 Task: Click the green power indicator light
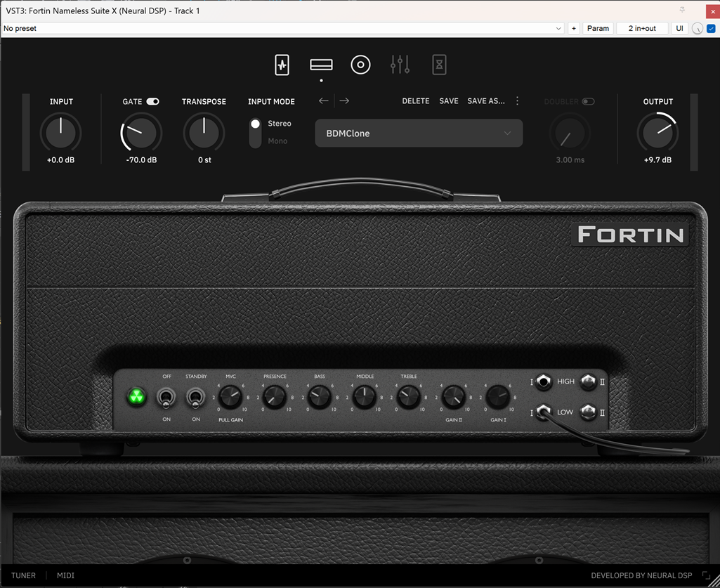[x=136, y=396]
